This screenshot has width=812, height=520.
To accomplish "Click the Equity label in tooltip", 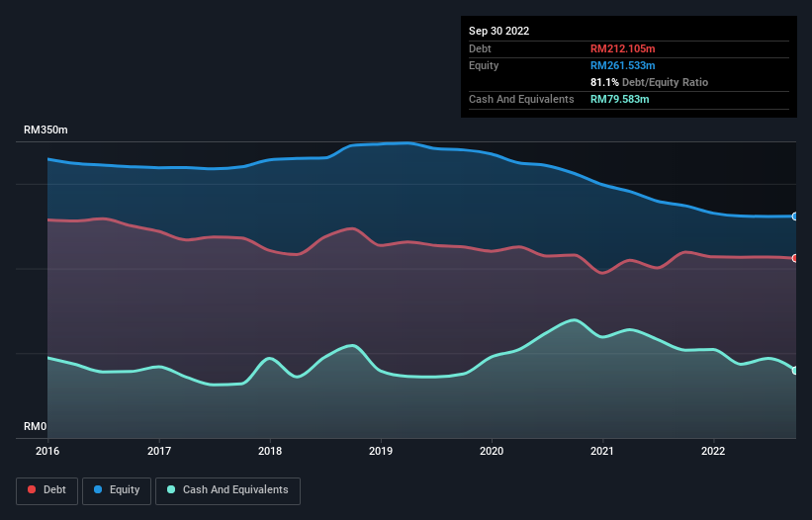I will coord(484,65).
